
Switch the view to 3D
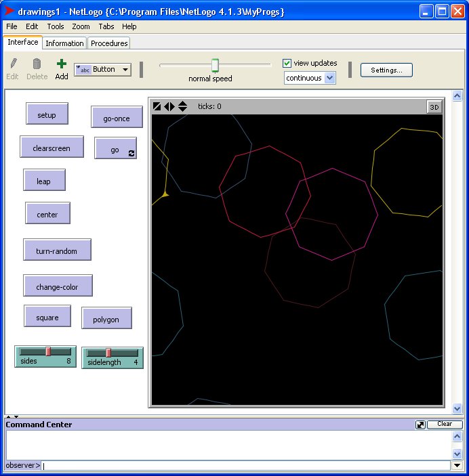[434, 107]
